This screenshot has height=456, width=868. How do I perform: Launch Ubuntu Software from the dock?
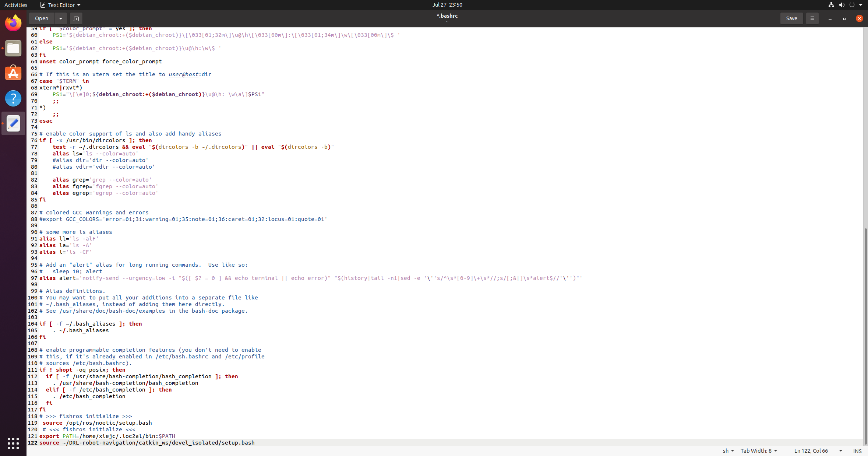click(x=13, y=73)
